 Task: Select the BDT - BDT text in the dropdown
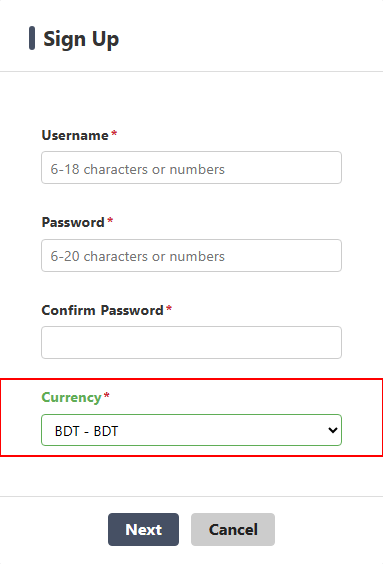(x=86, y=431)
